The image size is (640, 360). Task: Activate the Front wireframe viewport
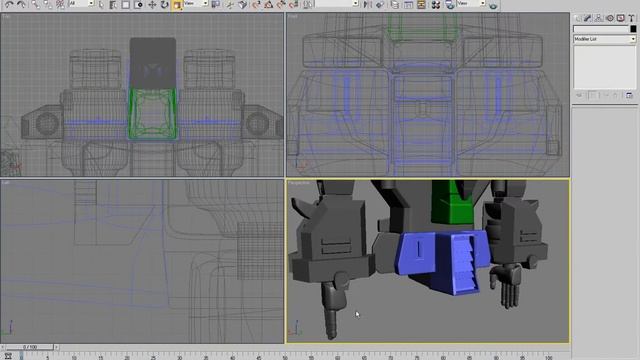428,95
